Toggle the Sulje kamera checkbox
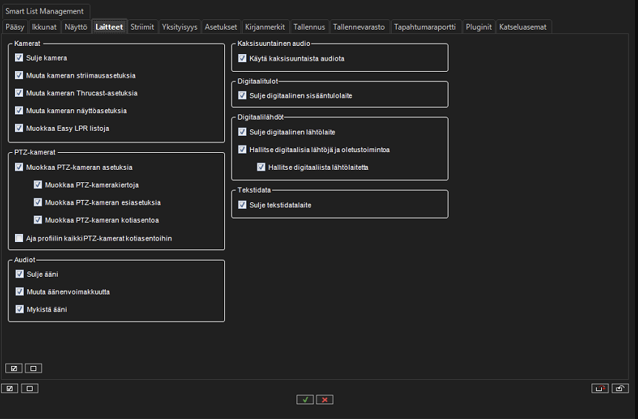 [x=19, y=58]
